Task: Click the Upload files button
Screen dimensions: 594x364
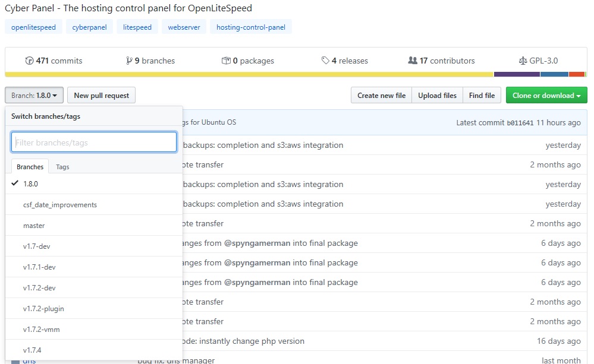Action: point(437,95)
